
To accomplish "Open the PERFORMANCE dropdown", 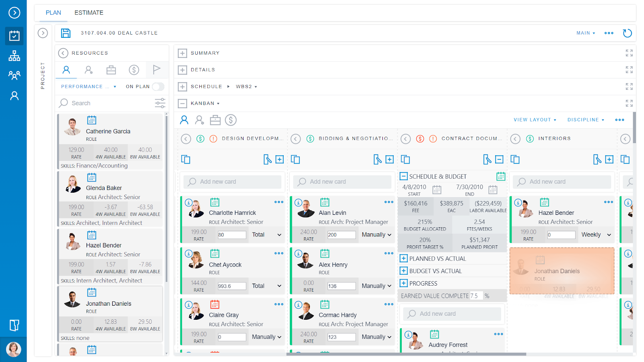I will click(x=89, y=86).
